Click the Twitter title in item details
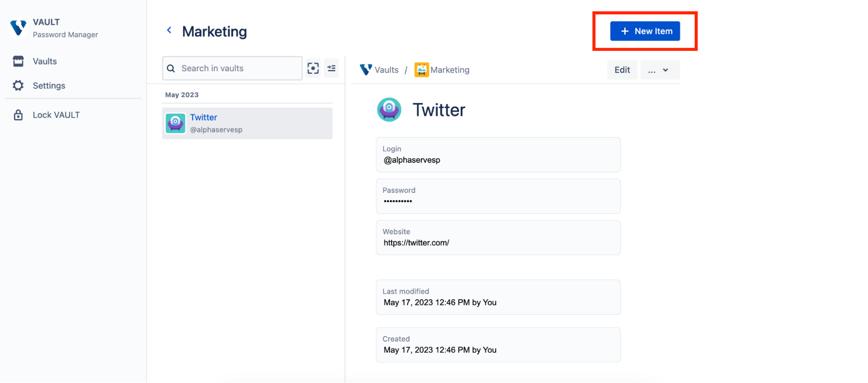The image size is (868, 383). point(439,110)
